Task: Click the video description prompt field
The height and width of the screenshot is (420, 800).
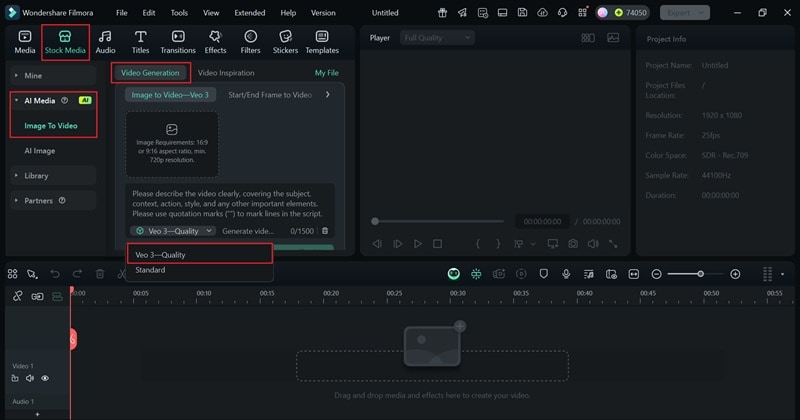Action: (x=230, y=204)
